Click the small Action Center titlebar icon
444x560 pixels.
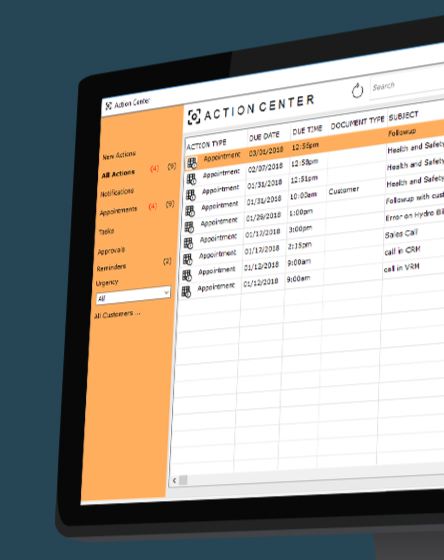point(109,105)
